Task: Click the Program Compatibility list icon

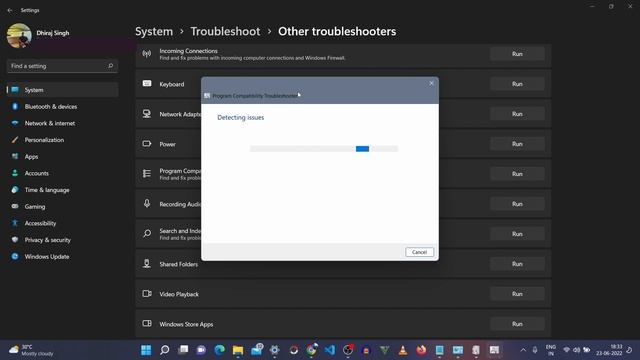Action: [147, 173]
